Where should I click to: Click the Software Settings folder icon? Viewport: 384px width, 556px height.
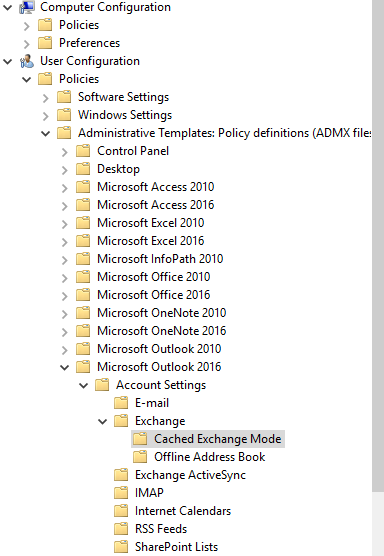(64, 97)
